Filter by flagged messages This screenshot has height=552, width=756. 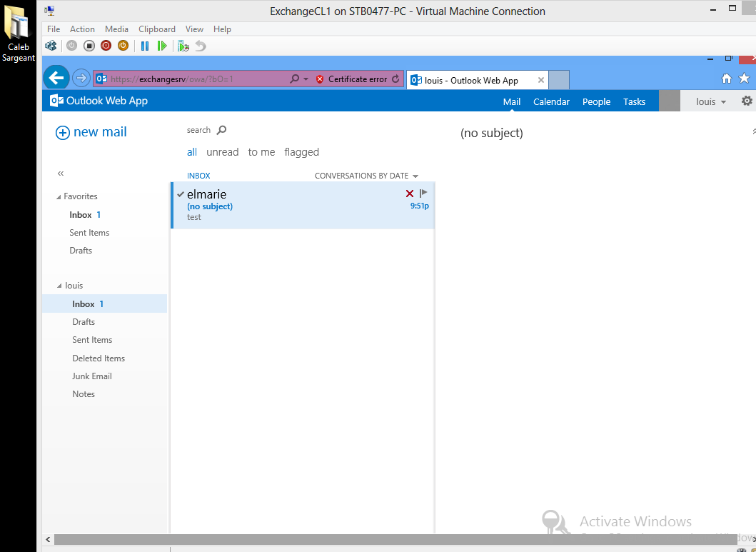301,152
